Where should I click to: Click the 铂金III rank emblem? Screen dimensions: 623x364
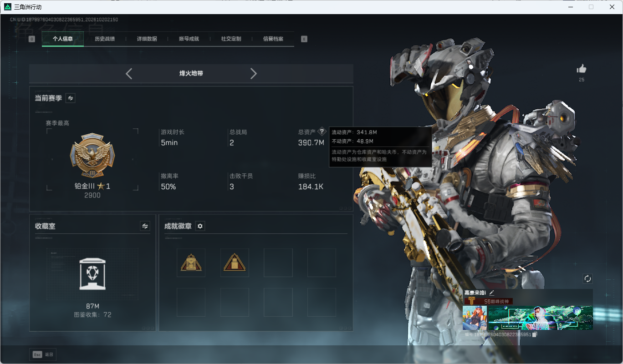click(92, 156)
